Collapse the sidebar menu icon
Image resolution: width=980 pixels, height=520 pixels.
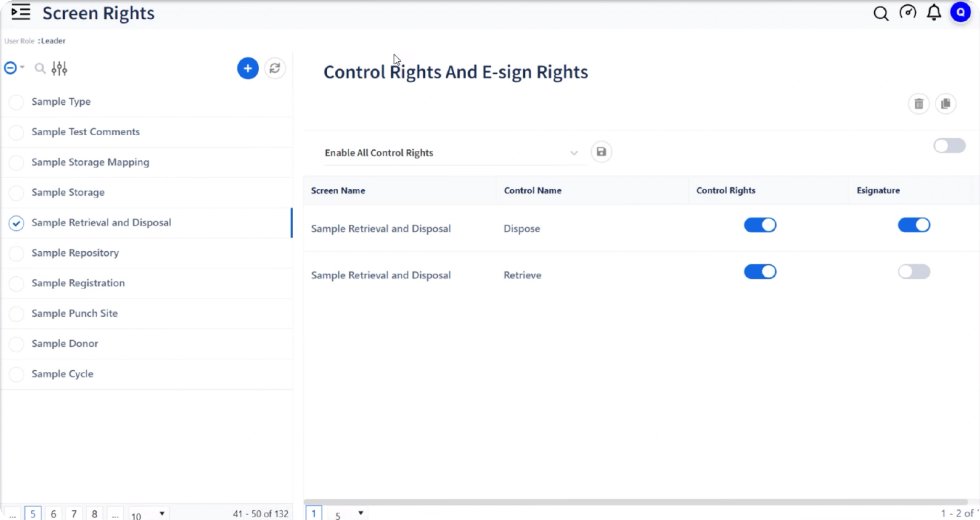[21, 12]
